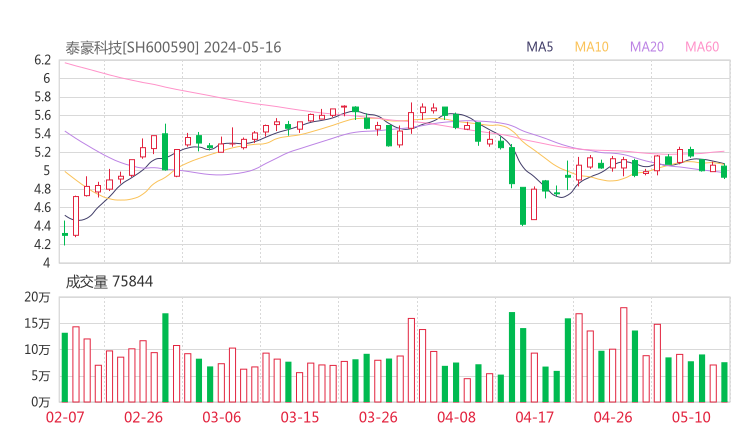Click the 20万 volume axis label
The width and height of the screenshot is (740, 440).
(x=37, y=297)
